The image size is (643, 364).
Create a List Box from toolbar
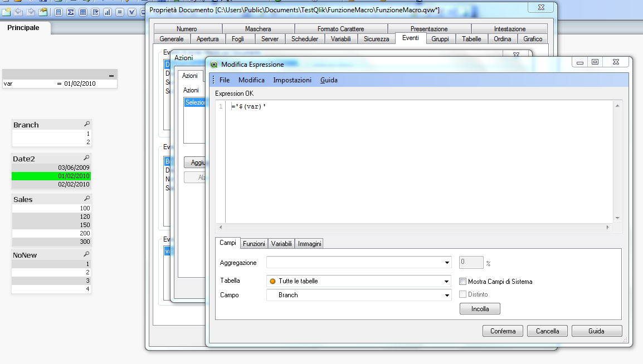59,12
